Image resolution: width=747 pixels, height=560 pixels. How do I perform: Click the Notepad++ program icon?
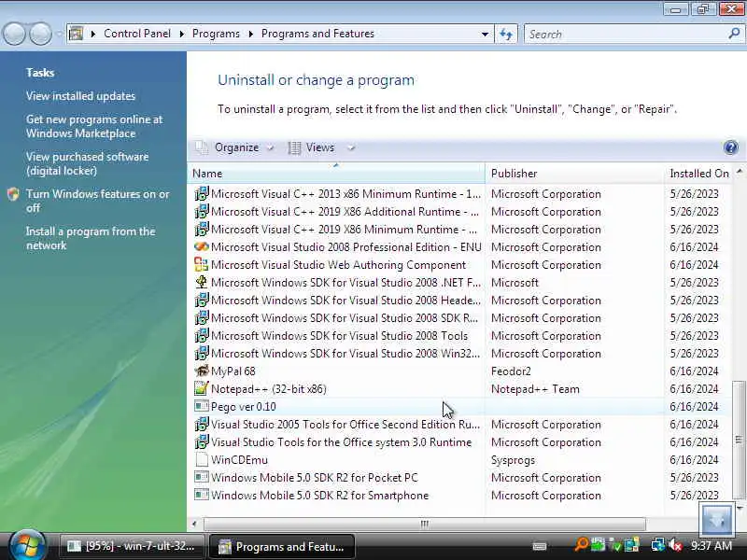(202, 388)
